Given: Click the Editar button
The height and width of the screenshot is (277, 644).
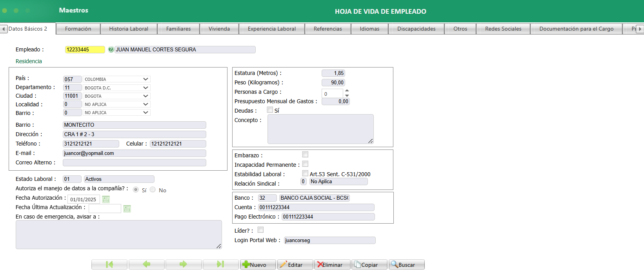Looking at the screenshot, I should [295, 264].
